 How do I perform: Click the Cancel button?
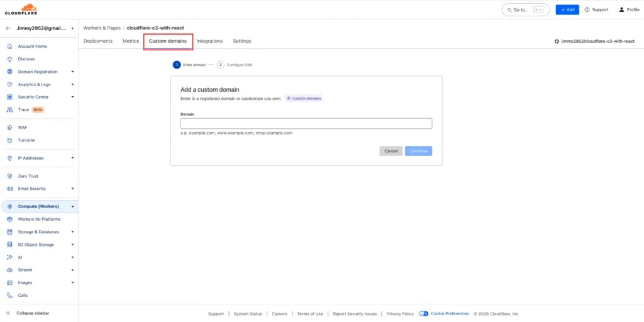coord(391,151)
